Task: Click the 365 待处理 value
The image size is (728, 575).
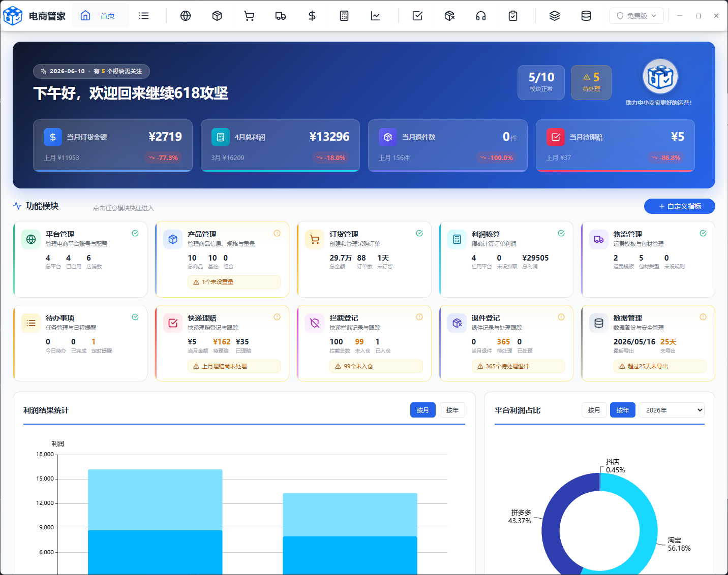Action: click(503, 342)
